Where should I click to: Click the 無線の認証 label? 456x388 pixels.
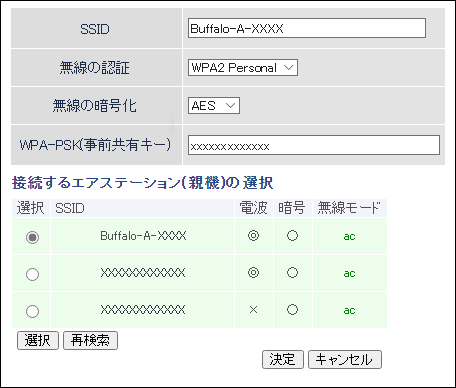95,68
